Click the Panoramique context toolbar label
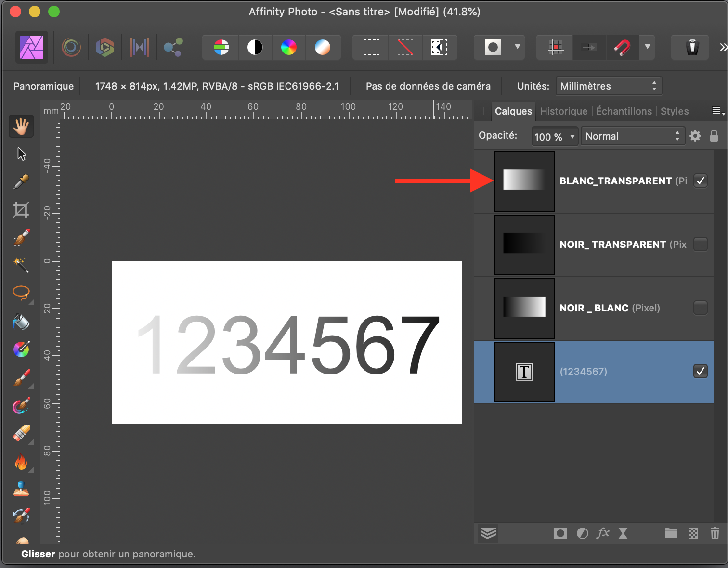Image resolution: width=728 pixels, height=568 pixels. point(43,86)
